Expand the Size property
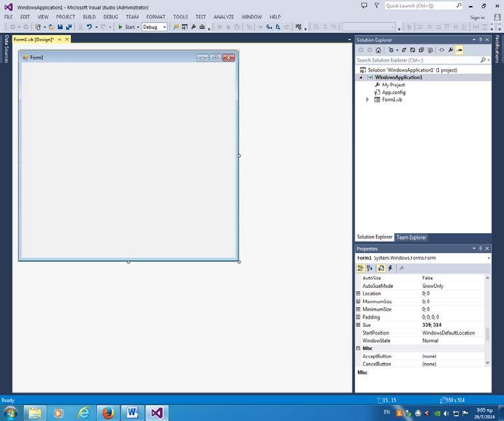 (x=358, y=325)
